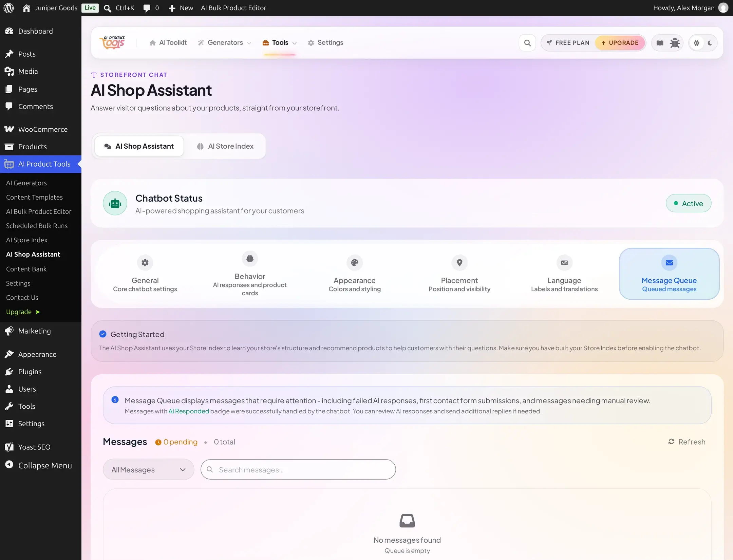Screen dimensions: 733x560
Task: Click the UPGRADE button
Action: (x=620, y=43)
